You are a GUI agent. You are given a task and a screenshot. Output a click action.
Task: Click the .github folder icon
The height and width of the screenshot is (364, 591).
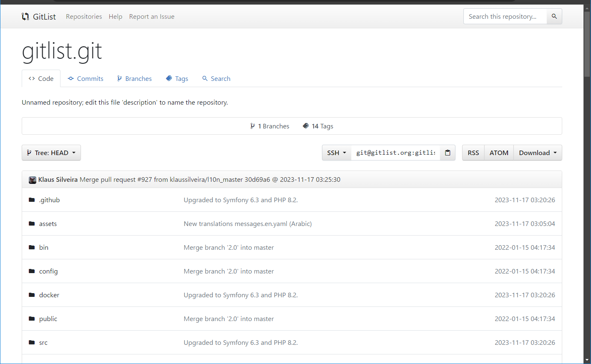tap(32, 200)
